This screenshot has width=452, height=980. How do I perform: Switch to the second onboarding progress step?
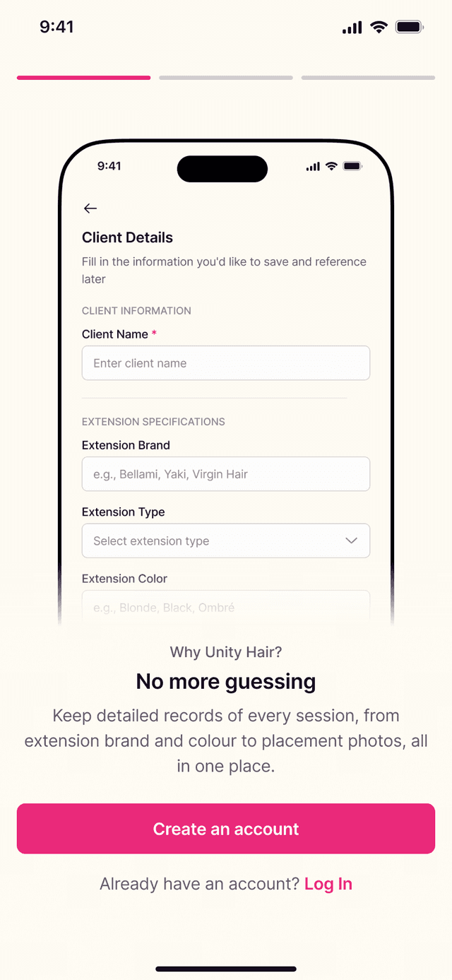[225, 78]
